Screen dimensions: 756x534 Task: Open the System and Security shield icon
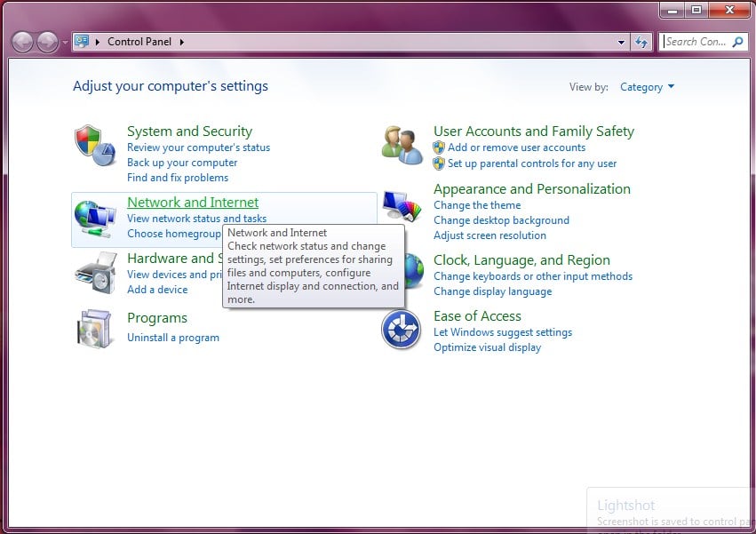[95, 145]
